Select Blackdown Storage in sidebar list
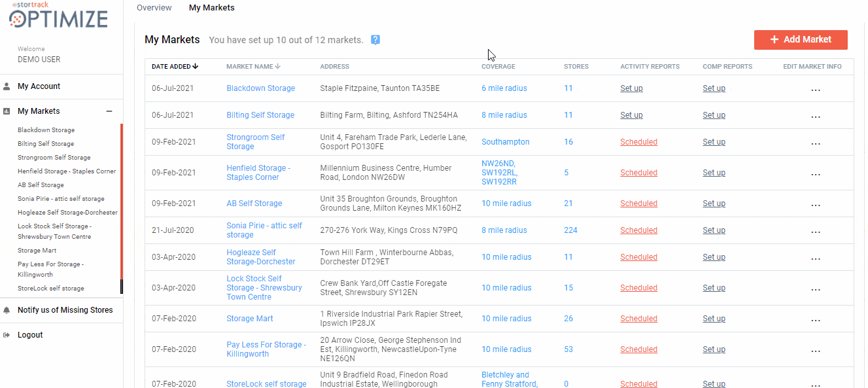This screenshot has height=388, width=868. point(46,130)
